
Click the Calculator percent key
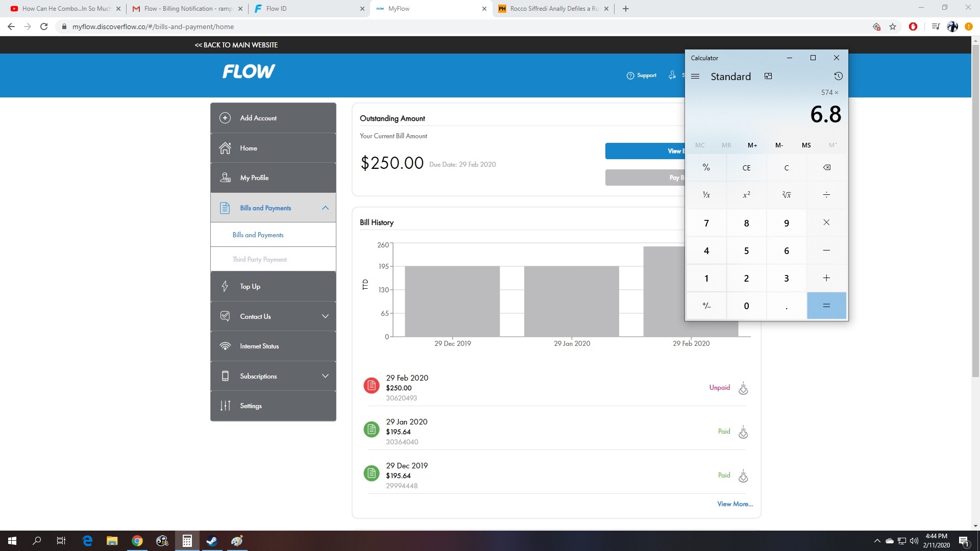tap(706, 168)
